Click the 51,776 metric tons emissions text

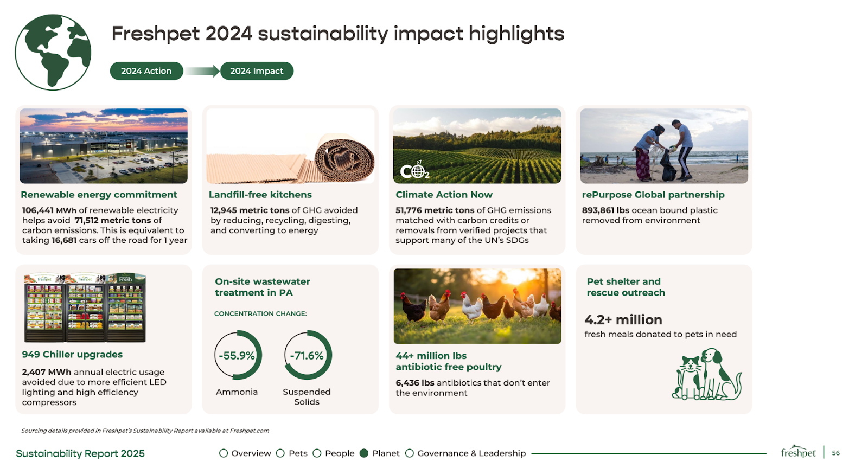pos(473,225)
